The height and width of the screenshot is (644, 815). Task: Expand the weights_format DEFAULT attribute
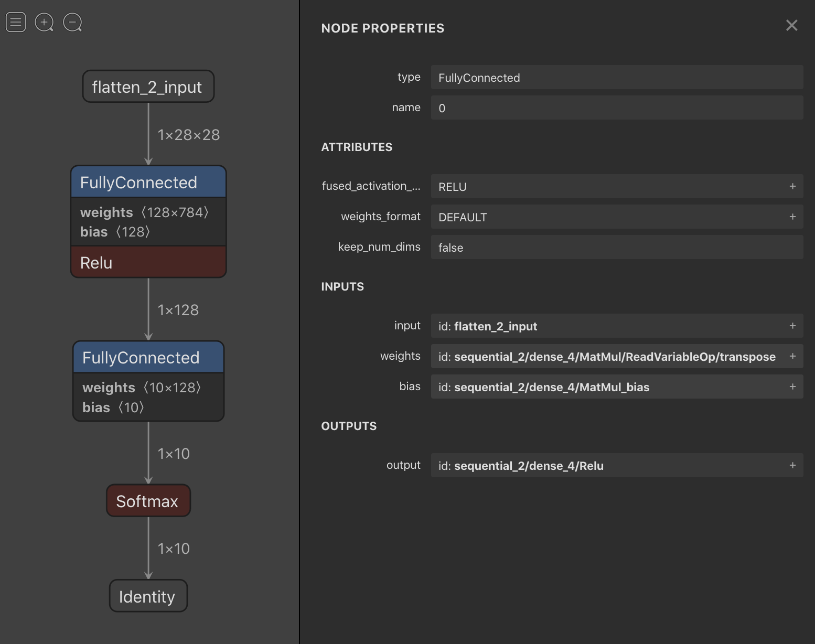(792, 217)
